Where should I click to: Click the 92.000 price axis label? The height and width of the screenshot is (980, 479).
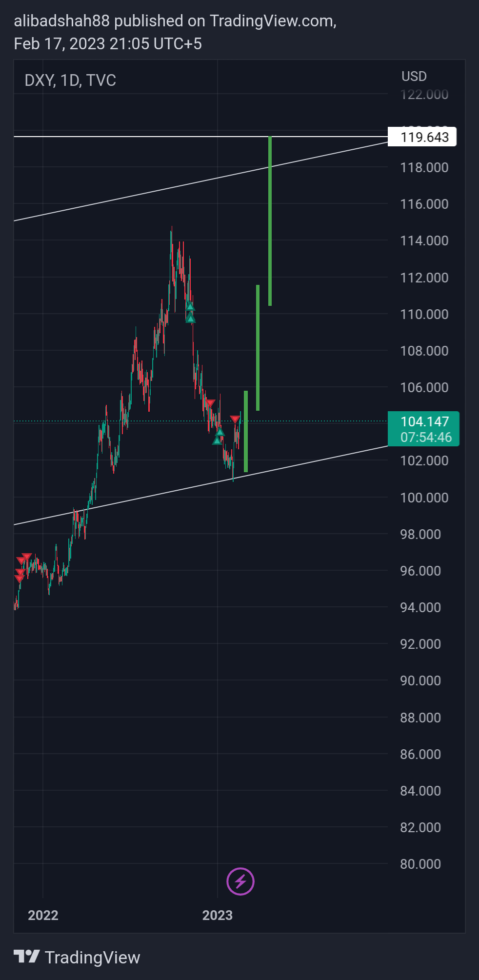pos(420,644)
